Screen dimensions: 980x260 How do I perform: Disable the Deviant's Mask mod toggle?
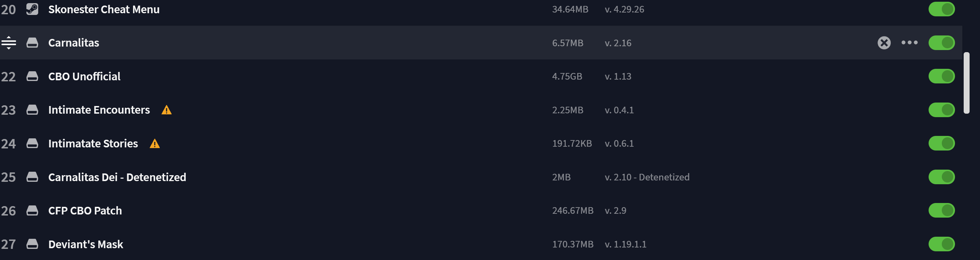[x=941, y=244]
